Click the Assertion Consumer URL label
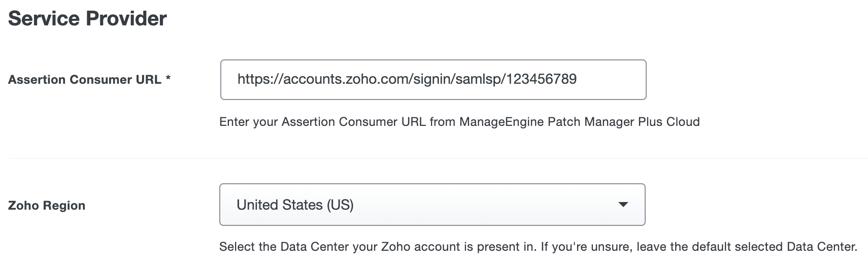 [84, 80]
